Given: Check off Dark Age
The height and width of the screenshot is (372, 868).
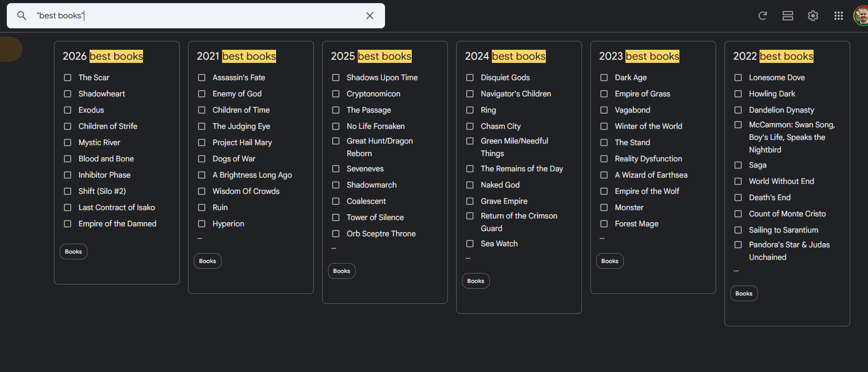Looking at the screenshot, I should [x=604, y=78].
